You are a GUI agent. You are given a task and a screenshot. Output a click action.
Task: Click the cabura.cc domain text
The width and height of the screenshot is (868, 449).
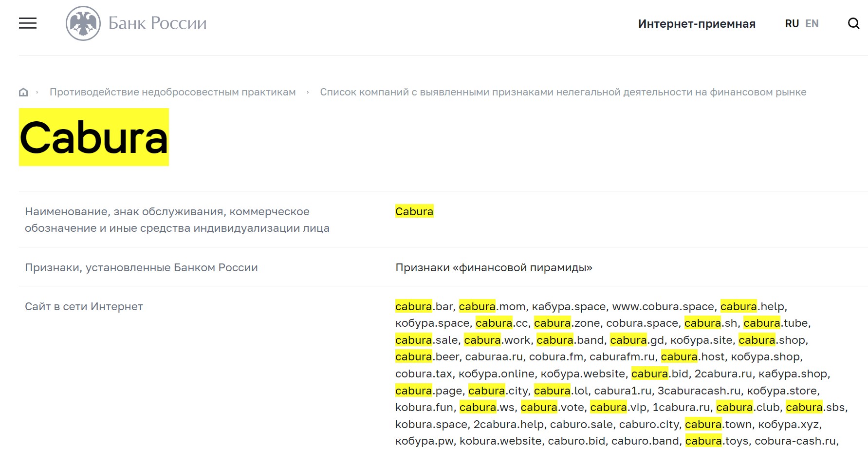(501, 323)
